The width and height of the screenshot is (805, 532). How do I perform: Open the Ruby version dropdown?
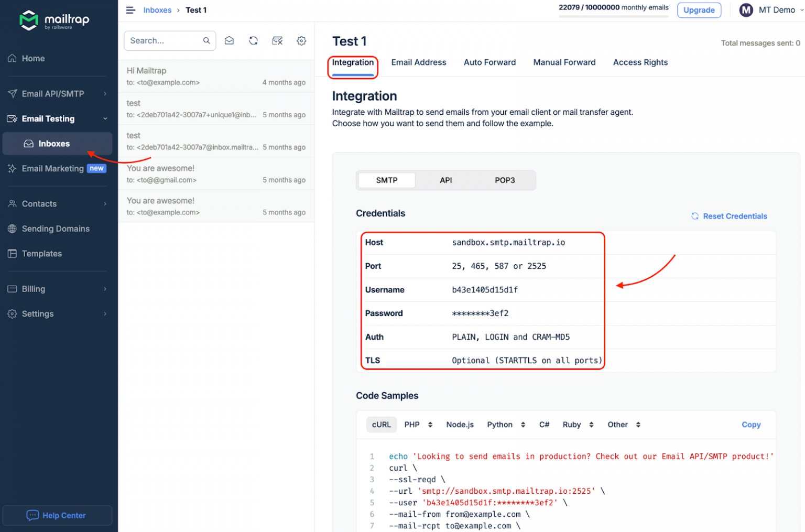[x=591, y=425]
